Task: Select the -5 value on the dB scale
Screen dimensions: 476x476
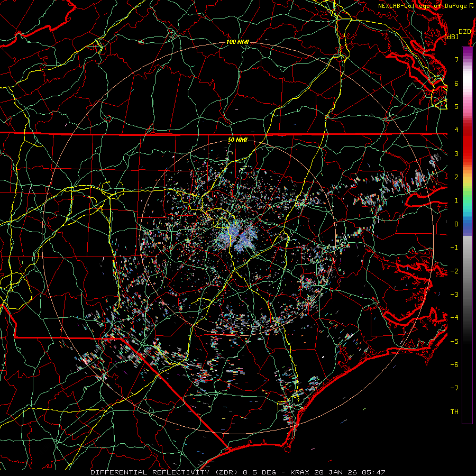Action: pos(454,342)
